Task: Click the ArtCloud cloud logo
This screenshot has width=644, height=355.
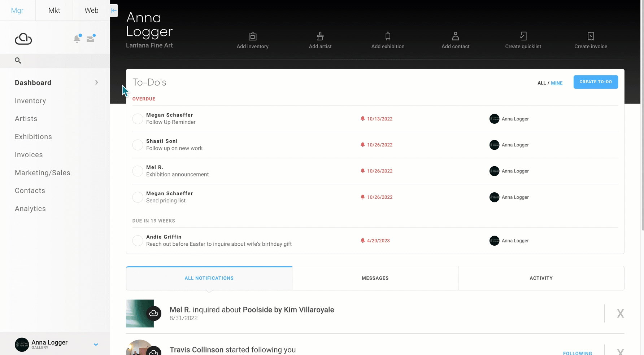Action: tap(23, 39)
